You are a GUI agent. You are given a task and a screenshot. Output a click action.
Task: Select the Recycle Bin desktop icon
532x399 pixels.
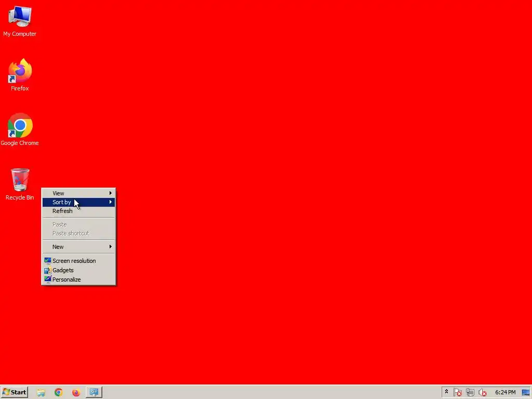[20, 184]
